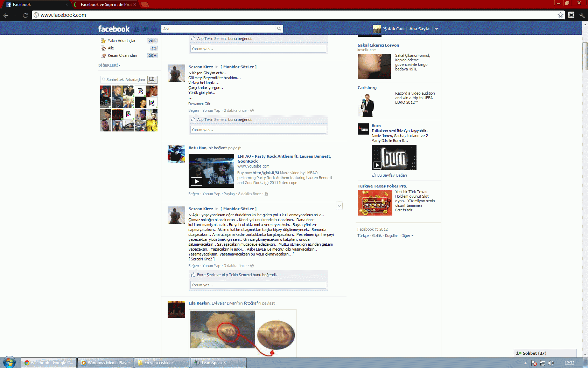Viewport: 588px width, 368px height.
Task: Open Windows Media Player from taskbar
Action: click(105, 363)
